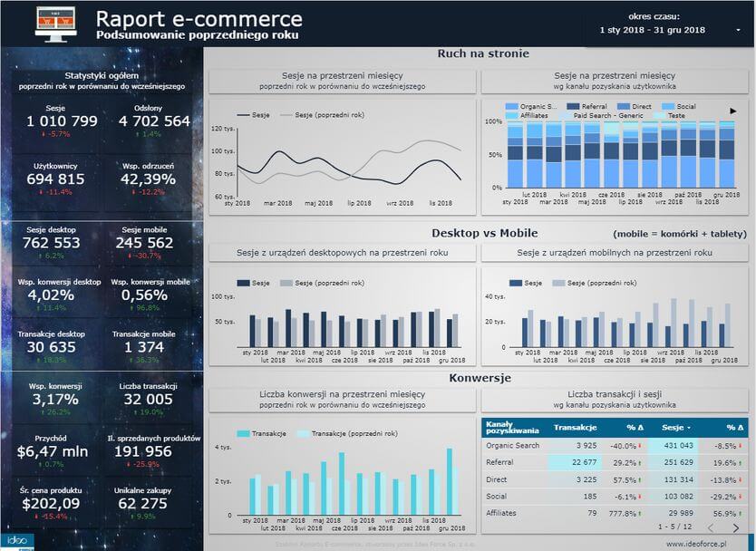Click the ideo logo in bottom corner
The width and height of the screenshot is (756, 551).
[x=15, y=542]
